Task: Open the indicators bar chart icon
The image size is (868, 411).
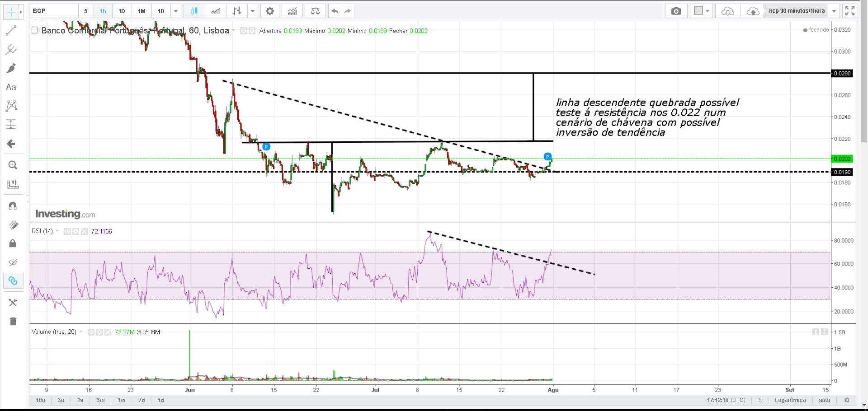Action: [x=292, y=11]
